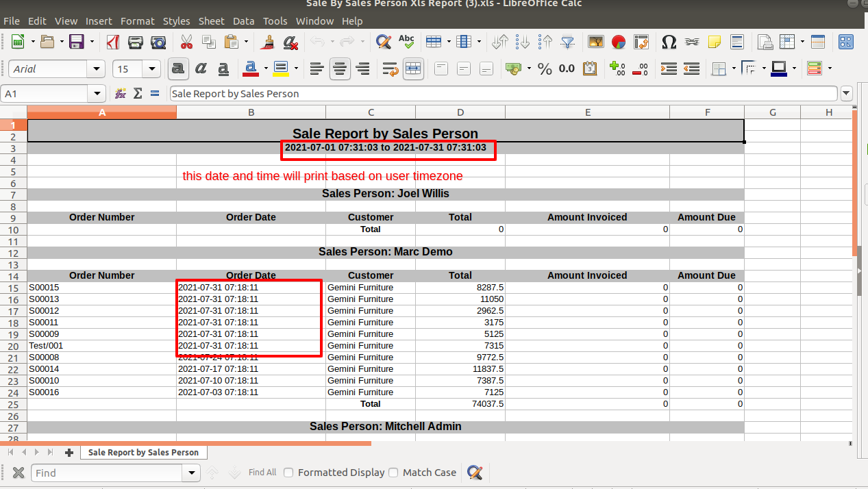Enable the Formatted Display checkbox
This screenshot has width=868, height=489.
pyautogui.click(x=289, y=473)
